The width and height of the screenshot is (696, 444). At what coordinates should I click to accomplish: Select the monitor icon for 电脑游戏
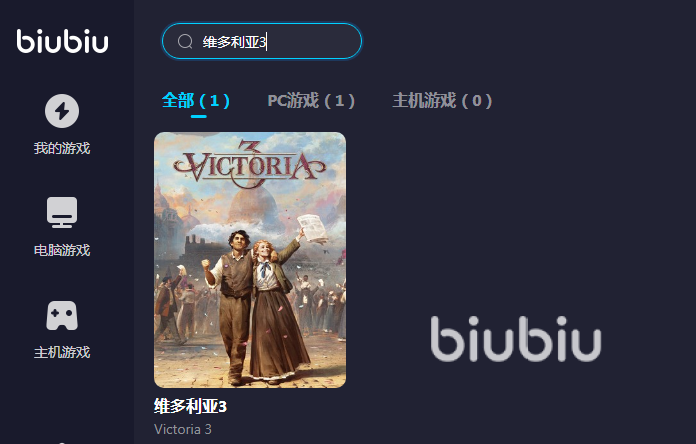[x=62, y=212]
